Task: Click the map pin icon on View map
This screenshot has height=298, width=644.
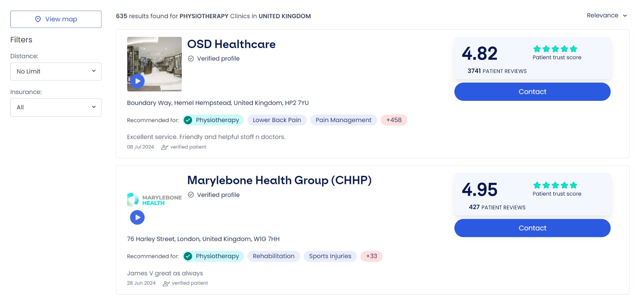Action: (38, 19)
